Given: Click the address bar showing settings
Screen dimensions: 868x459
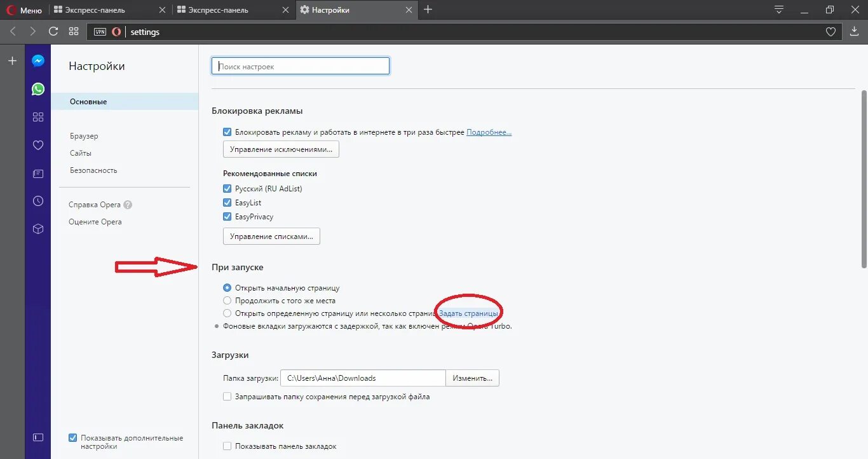Looking at the screenshot, I should (465, 32).
